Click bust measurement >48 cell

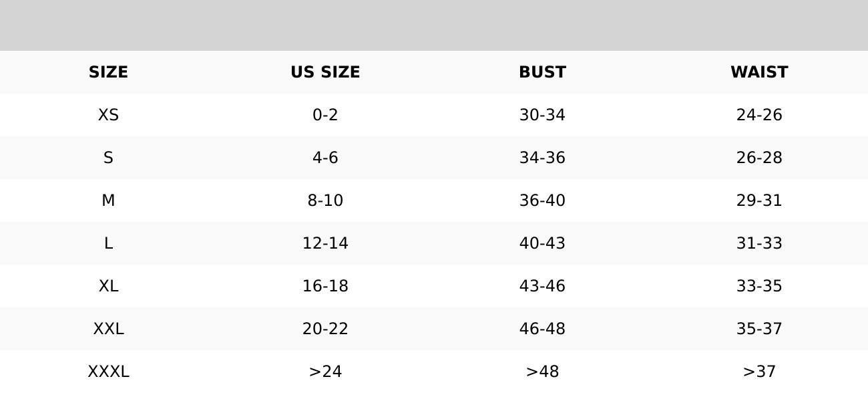[x=542, y=372]
